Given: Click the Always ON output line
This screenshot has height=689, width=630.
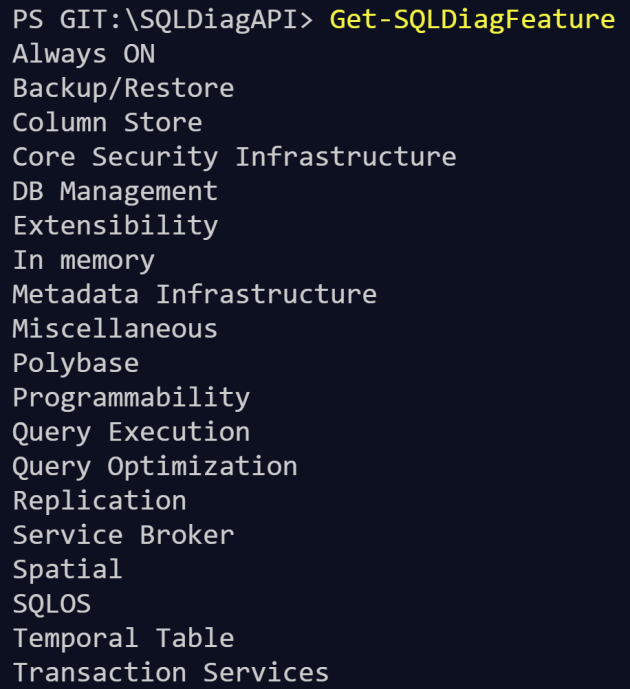Looking at the screenshot, I should click(x=83, y=54).
